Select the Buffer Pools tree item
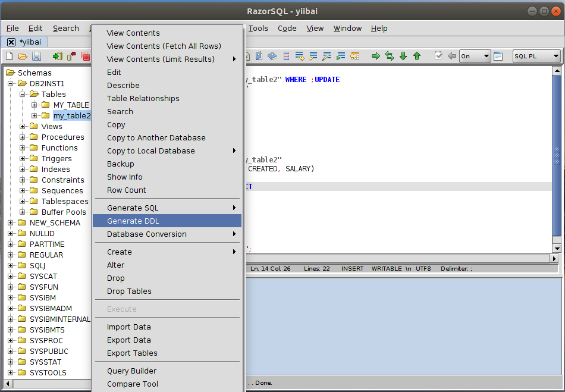 pos(64,212)
